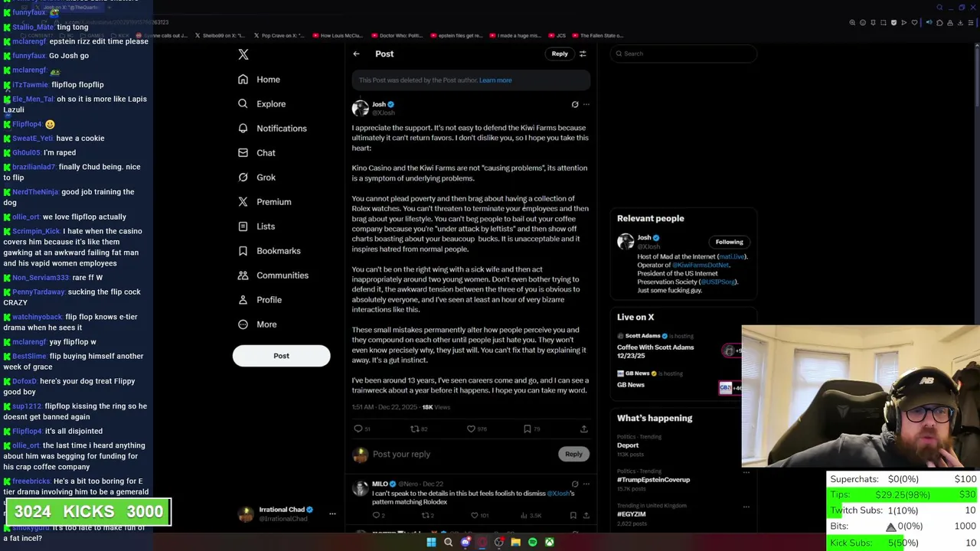Click the reply bubble with 51 replies
980x551 pixels.
tap(362, 429)
